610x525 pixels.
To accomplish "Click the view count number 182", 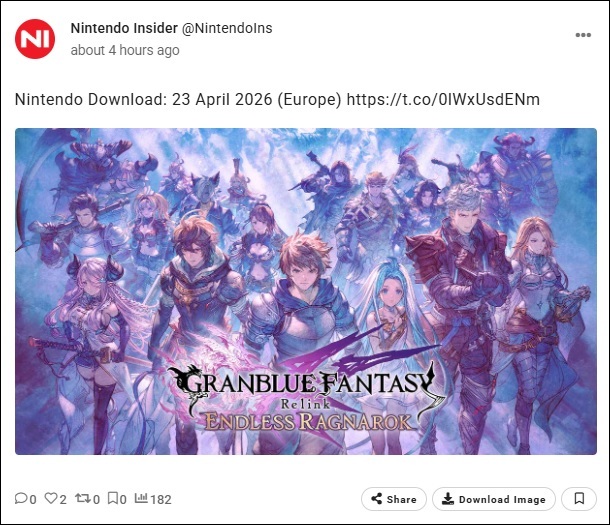I will point(161,499).
